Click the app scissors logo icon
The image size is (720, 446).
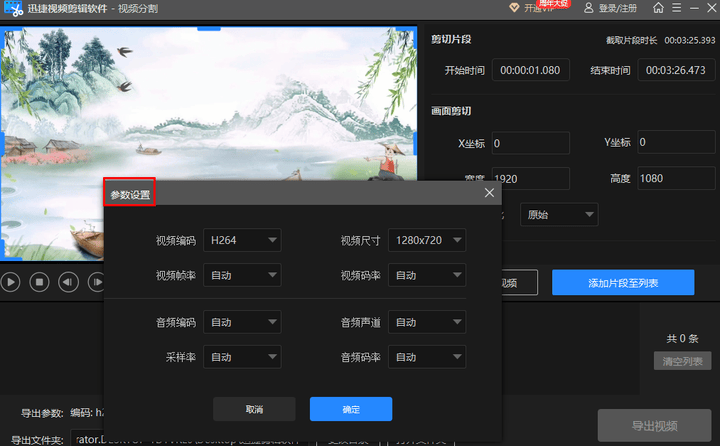[13, 8]
